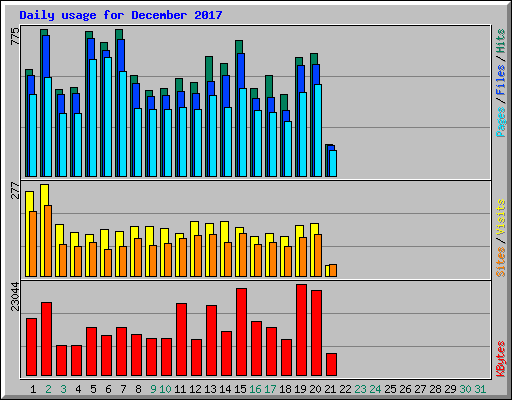Click day label 7 on the x-axis
This screenshot has width=512, height=400.
pos(123,389)
